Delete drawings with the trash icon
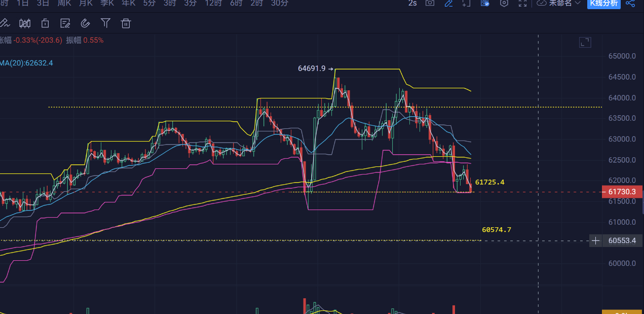Image resolution: width=644 pixels, height=314 pixels. [x=126, y=23]
